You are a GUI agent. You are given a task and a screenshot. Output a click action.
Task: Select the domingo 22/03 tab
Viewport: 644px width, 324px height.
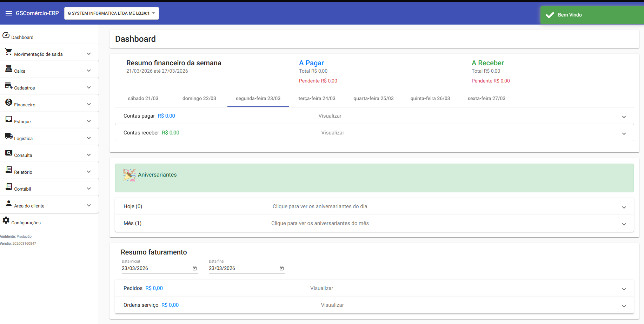(x=199, y=99)
